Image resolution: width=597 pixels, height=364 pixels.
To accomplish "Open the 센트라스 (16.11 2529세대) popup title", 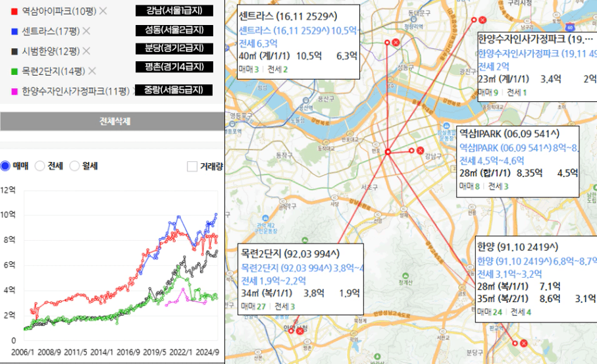I will (288, 16).
